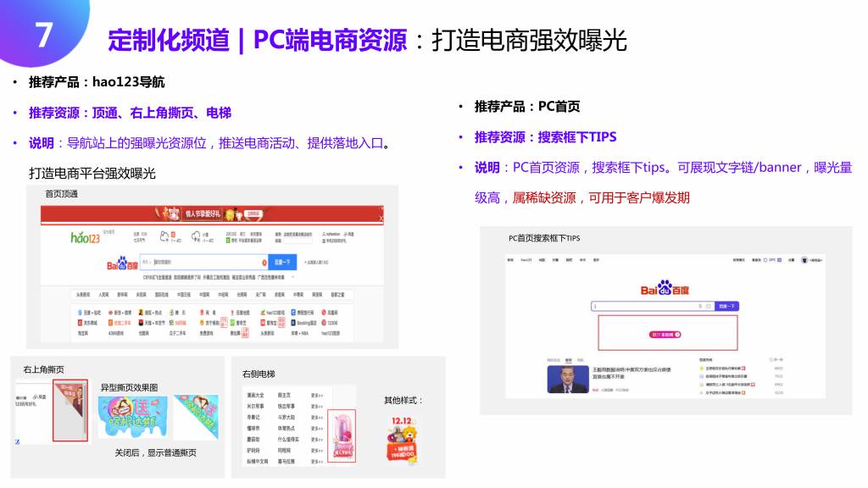Click the green hao123 logo
This screenshot has width=868, height=488.
86,237
